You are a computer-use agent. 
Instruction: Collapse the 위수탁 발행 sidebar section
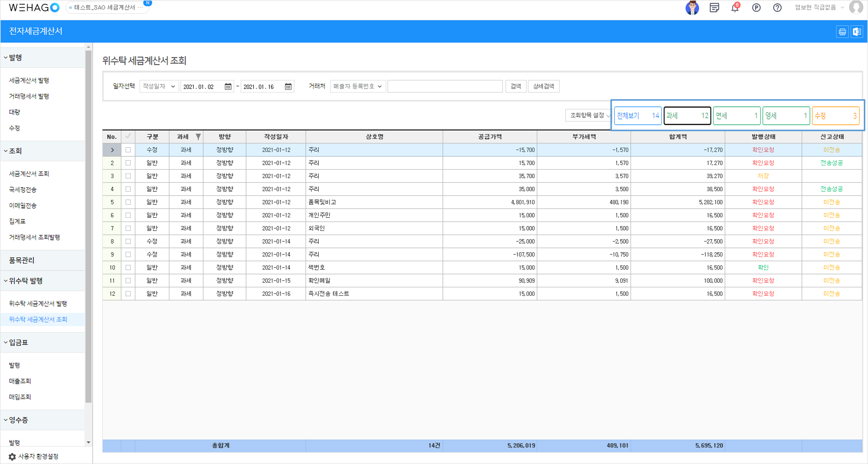pyautogui.click(x=43, y=281)
